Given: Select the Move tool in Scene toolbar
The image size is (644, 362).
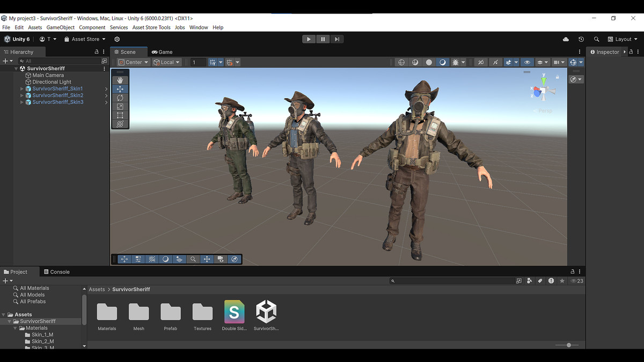Looking at the screenshot, I should (120, 89).
